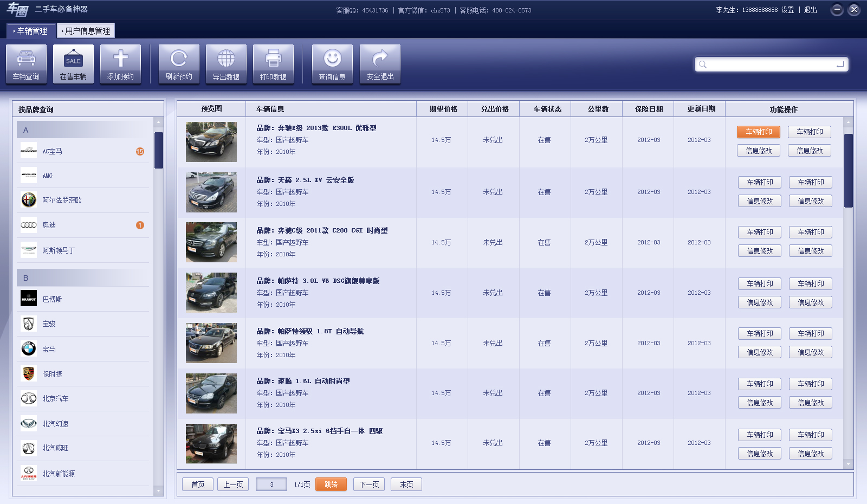Screen dimensions: 867x504
Task: Click the orange 车辆打印 button
Action: (x=759, y=132)
